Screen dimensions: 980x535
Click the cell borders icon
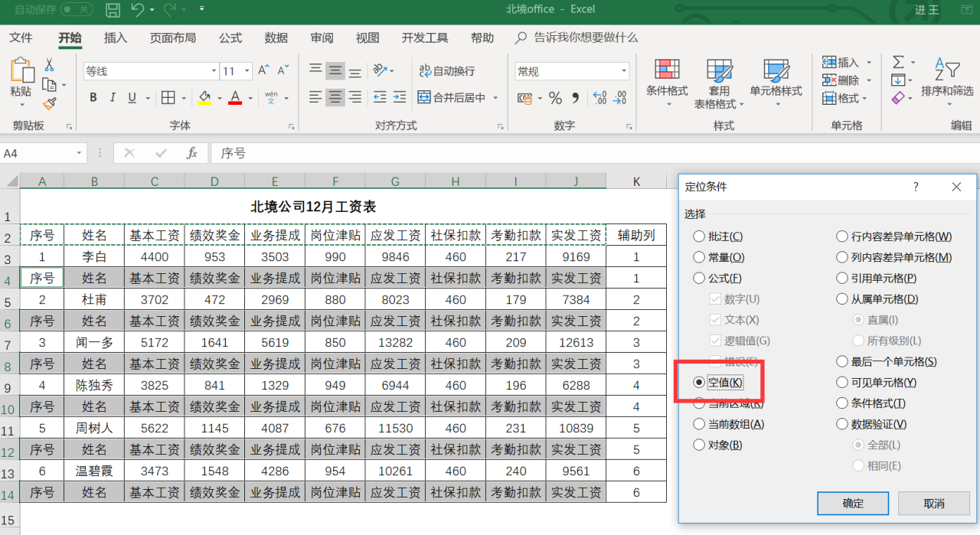click(168, 98)
